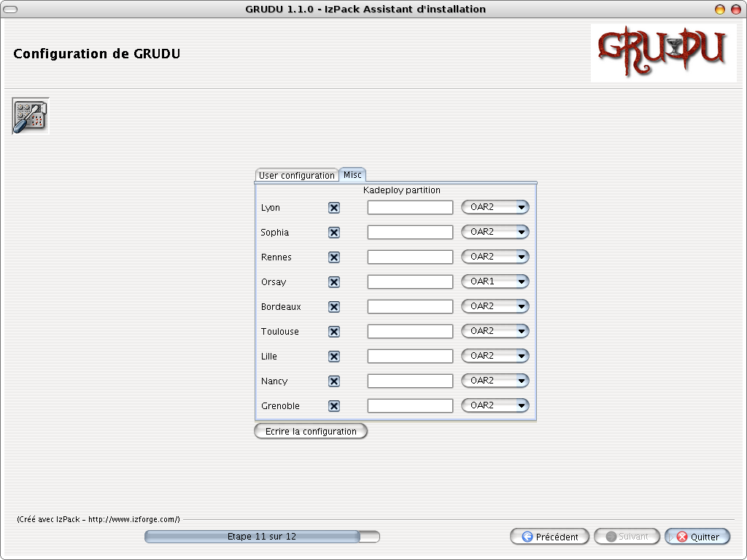The height and width of the screenshot is (560, 747).
Task: Disable the Toulouse checkbox
Action: click(334, 332)
